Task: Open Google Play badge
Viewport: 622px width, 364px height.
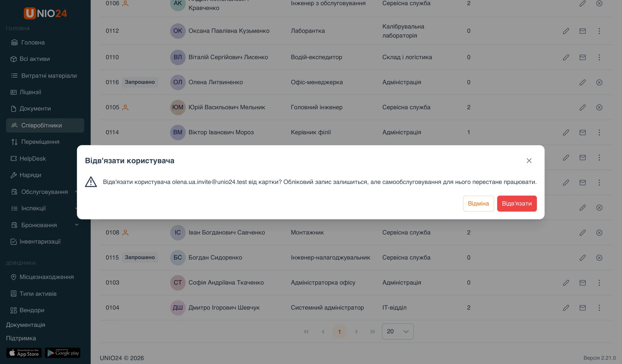Action: pyautogui.click(x=63, y=353)
